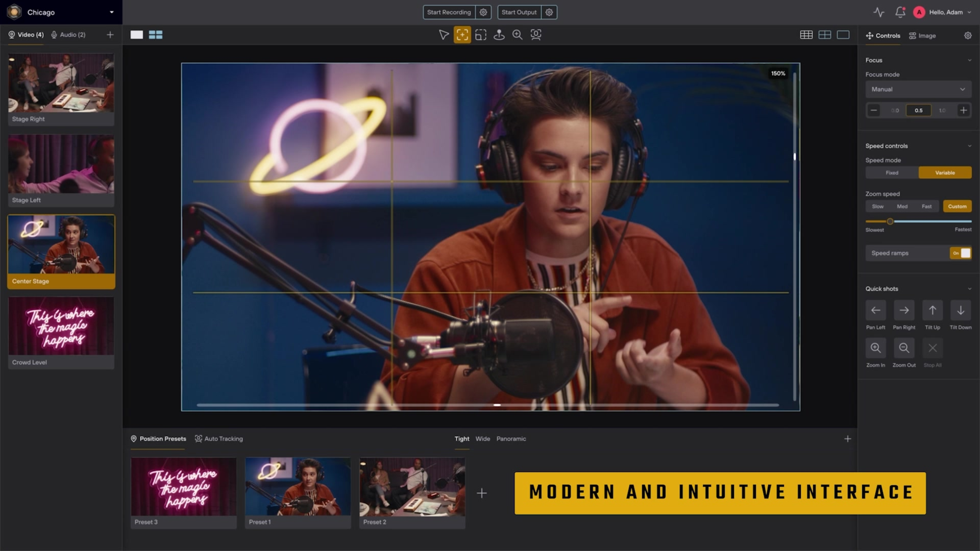Open notifications bell
980x551 pixels.
(x=900, y=12)
